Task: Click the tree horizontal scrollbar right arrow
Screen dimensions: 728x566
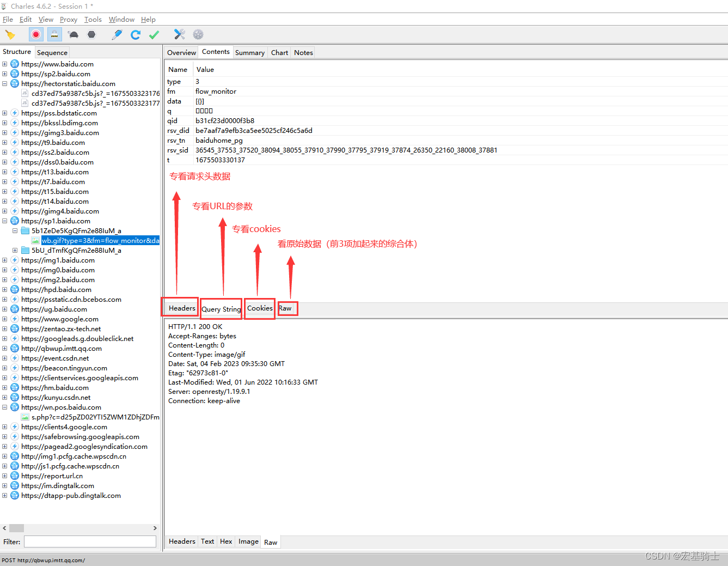Action: click(155, 528)
